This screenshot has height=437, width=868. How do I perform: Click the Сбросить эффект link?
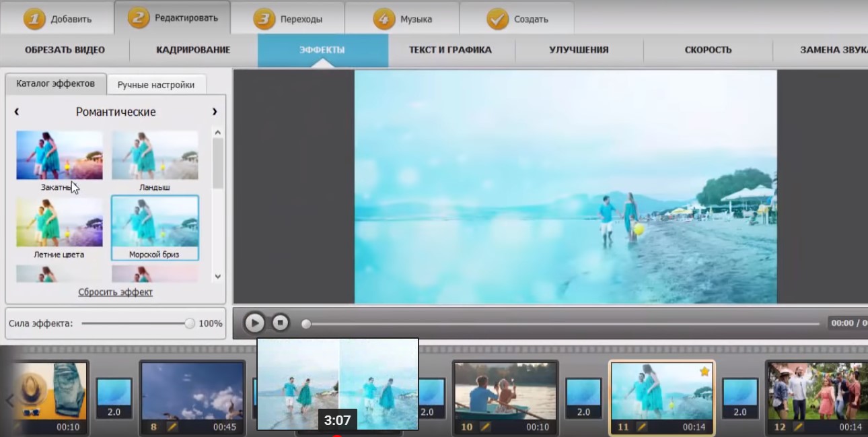coord(116,292)
